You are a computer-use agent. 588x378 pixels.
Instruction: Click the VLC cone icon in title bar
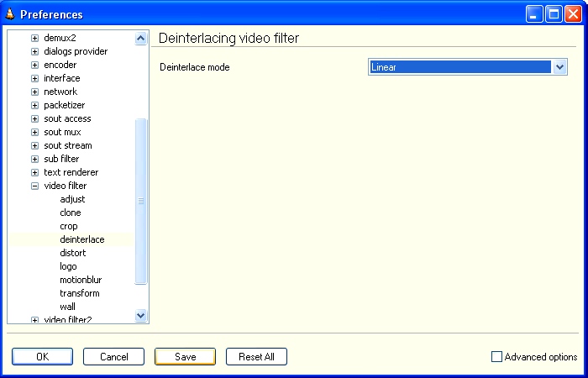(10, 14)
